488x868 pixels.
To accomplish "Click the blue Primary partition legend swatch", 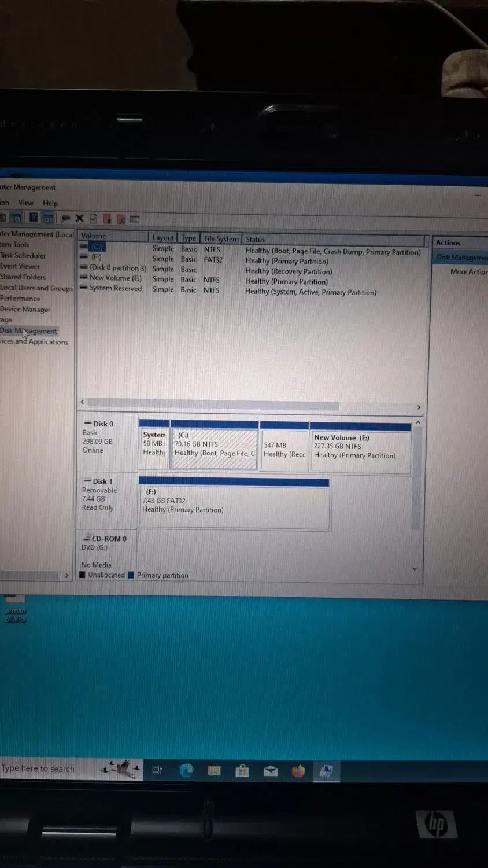I will [x=131, y=575].
